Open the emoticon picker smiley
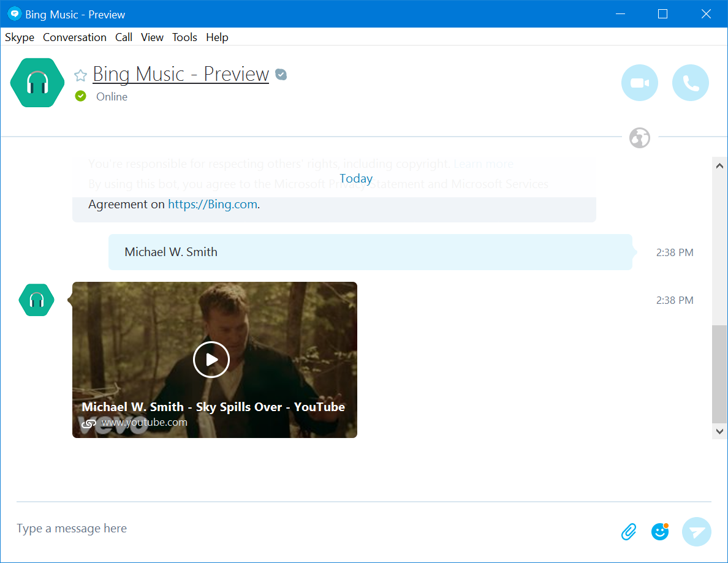728x563 pixels. [x=660, y=531]
